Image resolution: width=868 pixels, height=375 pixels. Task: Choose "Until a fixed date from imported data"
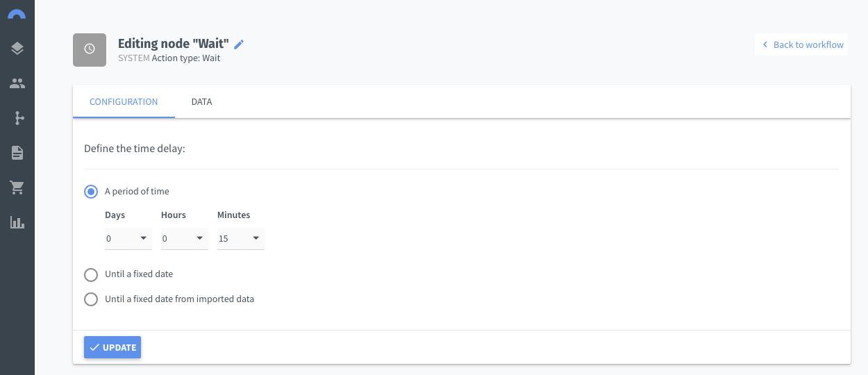tap(91, 300)
